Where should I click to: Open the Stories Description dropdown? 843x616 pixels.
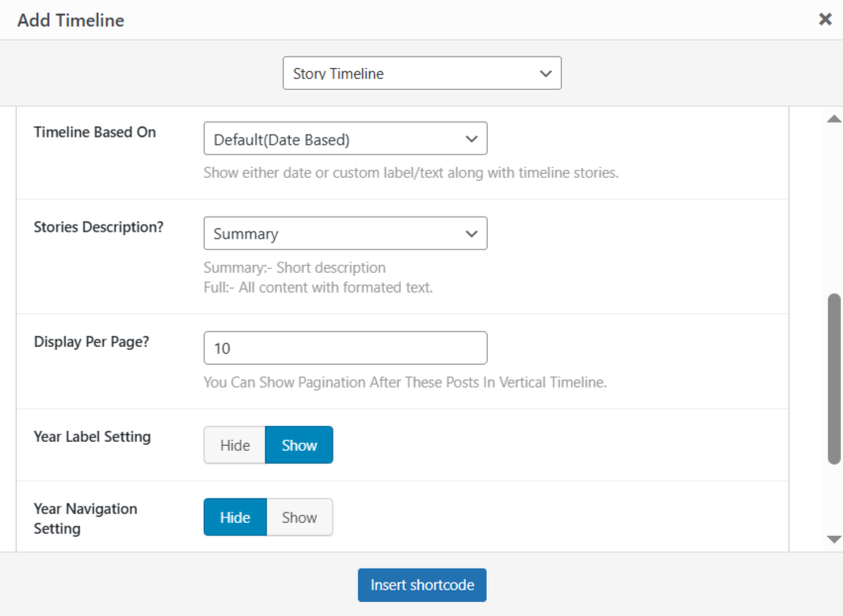click(x=344, y=232)
